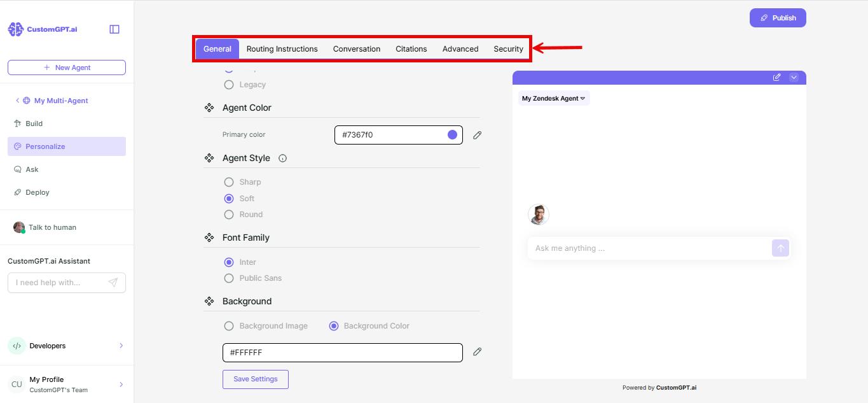Click the New Agent button
Screen dimensions: 868x403
67,67
